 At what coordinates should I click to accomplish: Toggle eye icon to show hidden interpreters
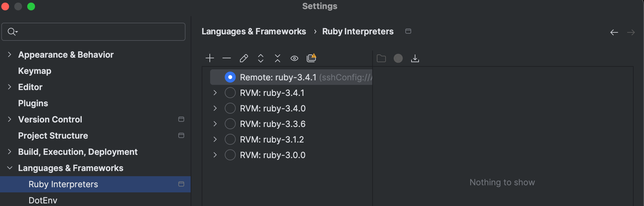pyautogui.click(x=294, y=58)
